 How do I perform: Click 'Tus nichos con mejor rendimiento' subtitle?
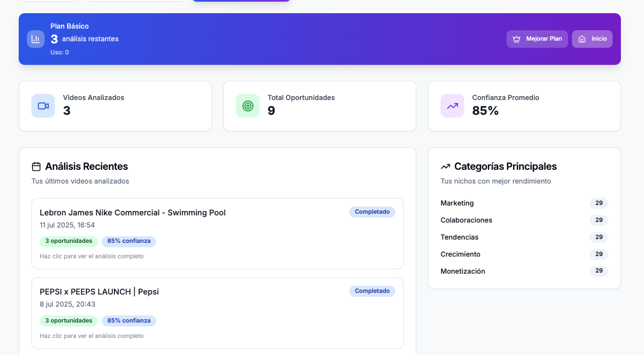pos(496,181)
